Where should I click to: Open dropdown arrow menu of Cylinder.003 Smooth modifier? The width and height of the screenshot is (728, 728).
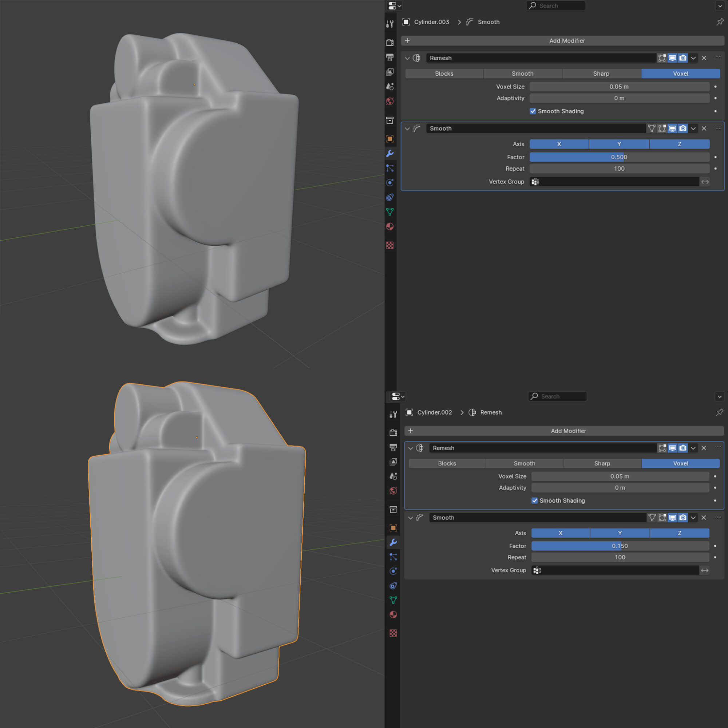tap(693, 128)
